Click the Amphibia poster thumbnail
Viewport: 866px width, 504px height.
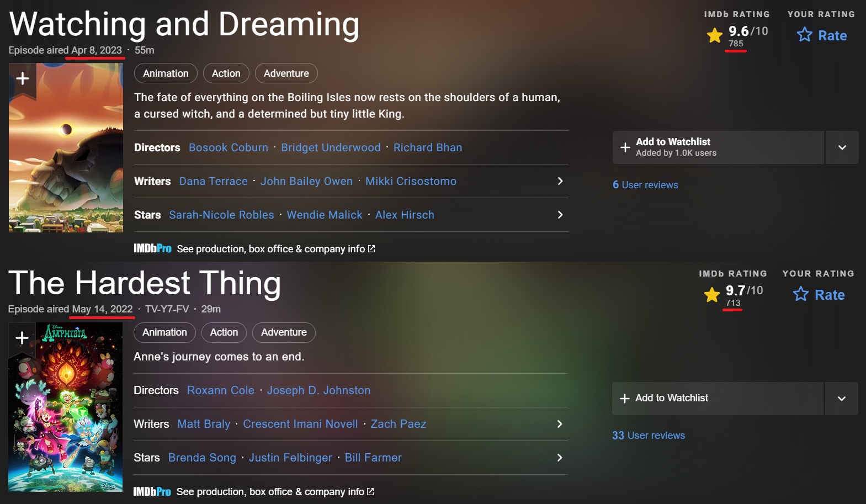click(65, 420)
